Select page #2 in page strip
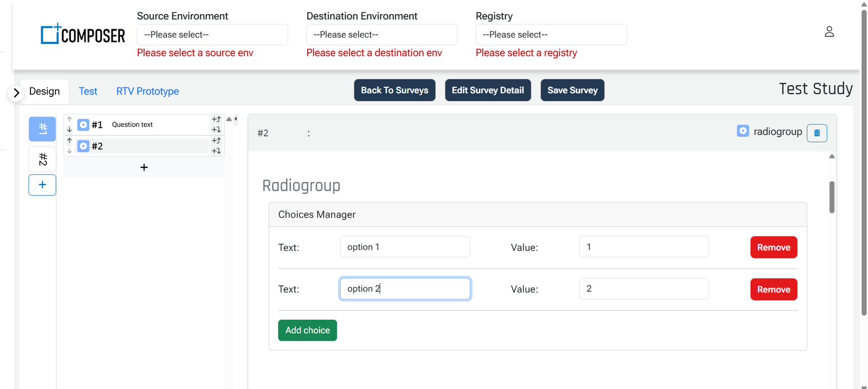The height and width of the screenshot is (389, 868). click(x=42, y=160)
